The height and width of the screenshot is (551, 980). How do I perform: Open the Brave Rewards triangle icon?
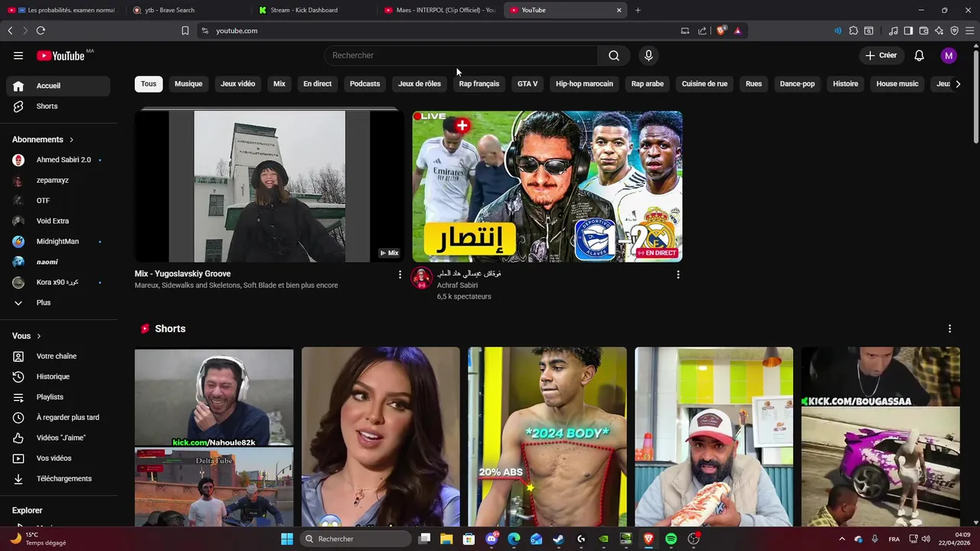[737, 31]
